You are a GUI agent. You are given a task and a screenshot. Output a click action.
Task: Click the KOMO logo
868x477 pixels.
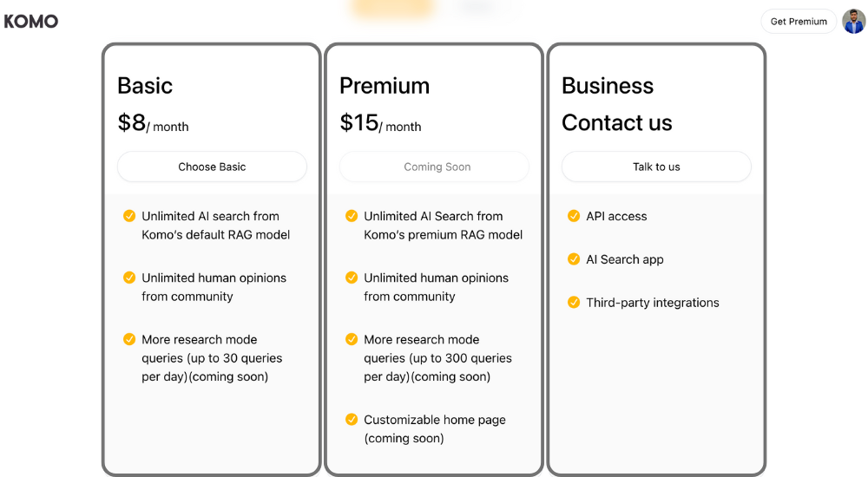point(31,22)
